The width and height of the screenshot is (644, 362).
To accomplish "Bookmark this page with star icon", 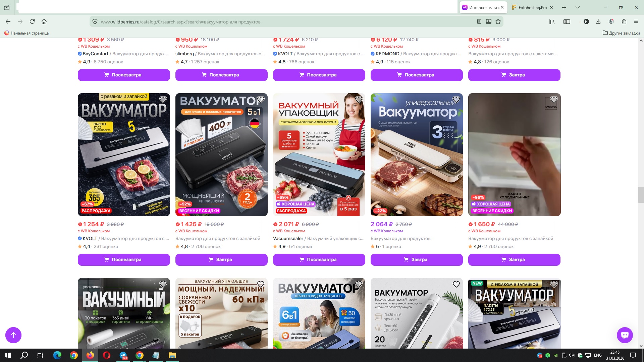I will click(x=498, y=22).
